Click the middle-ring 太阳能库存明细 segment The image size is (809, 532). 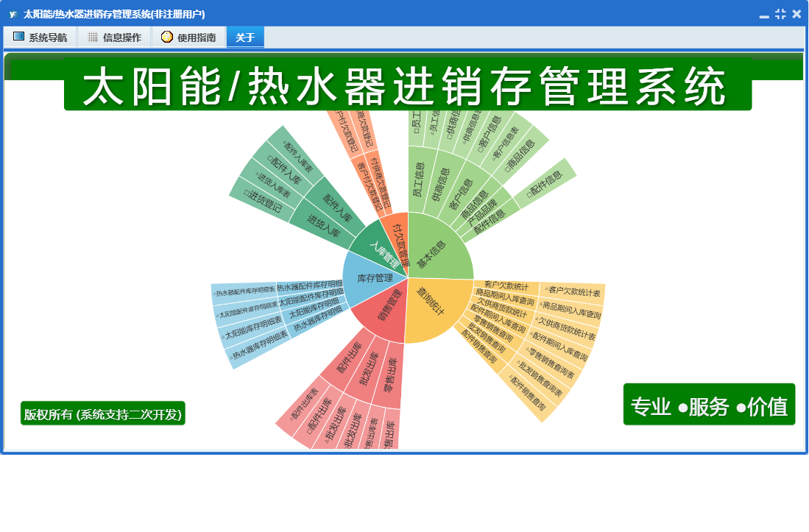(x=314, y=308)
